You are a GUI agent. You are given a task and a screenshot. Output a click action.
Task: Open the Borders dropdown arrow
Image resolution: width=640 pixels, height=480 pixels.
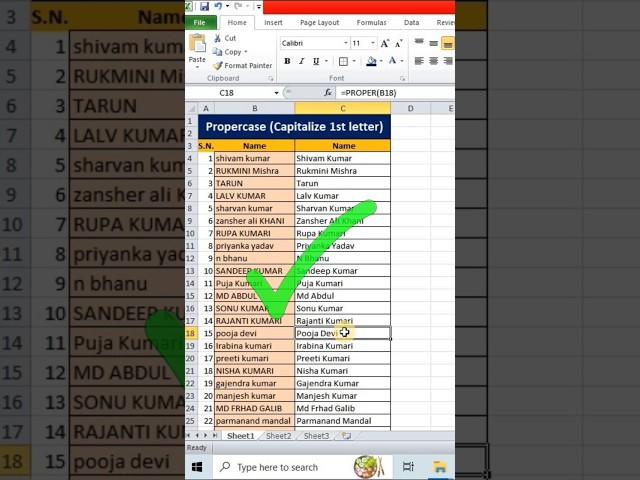coord(354,61)
